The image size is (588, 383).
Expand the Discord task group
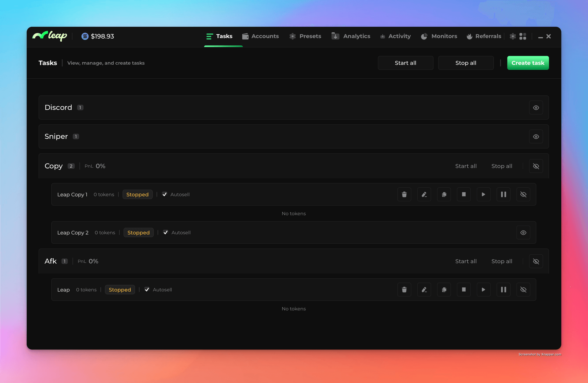[536, 107]
